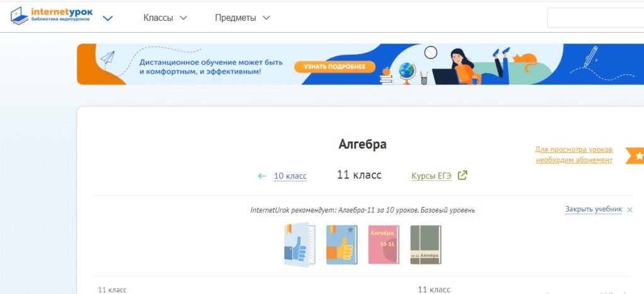Click the paper airplane icon in the banner
Viewport: 644px width, 294px height.
pyautogui.click(x=108, y=59)
